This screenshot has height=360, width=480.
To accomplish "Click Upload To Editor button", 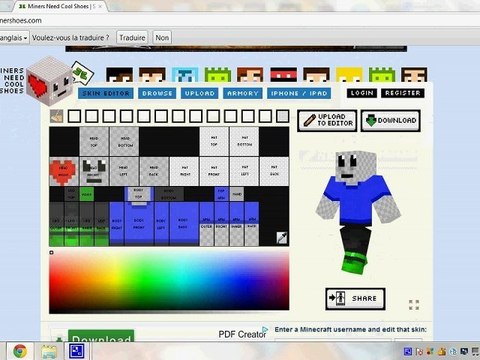I will click(x=327, y=120).
